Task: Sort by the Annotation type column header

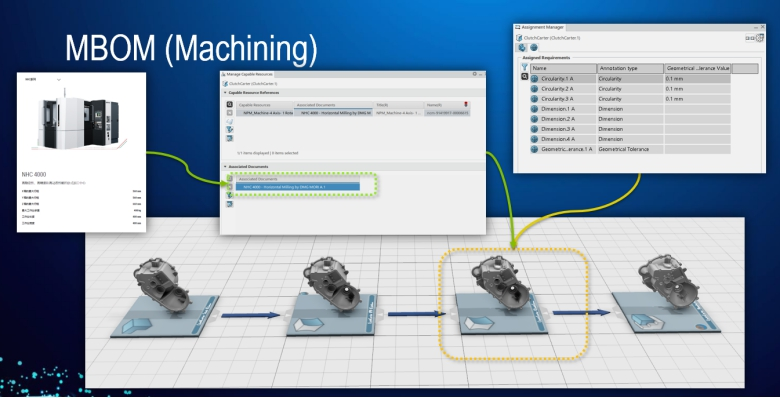Action: [630, 68]
